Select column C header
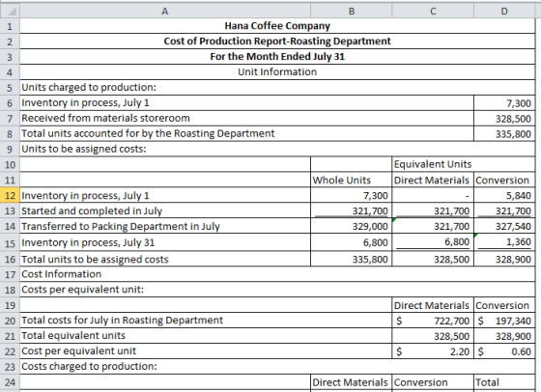This screenshot has width=541, height=392. 433,11
